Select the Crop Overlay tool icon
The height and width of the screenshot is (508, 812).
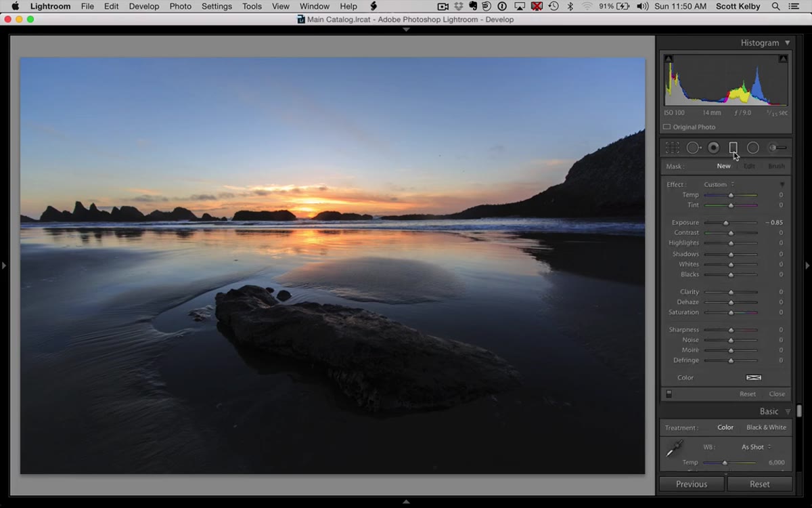pos(672,148)
